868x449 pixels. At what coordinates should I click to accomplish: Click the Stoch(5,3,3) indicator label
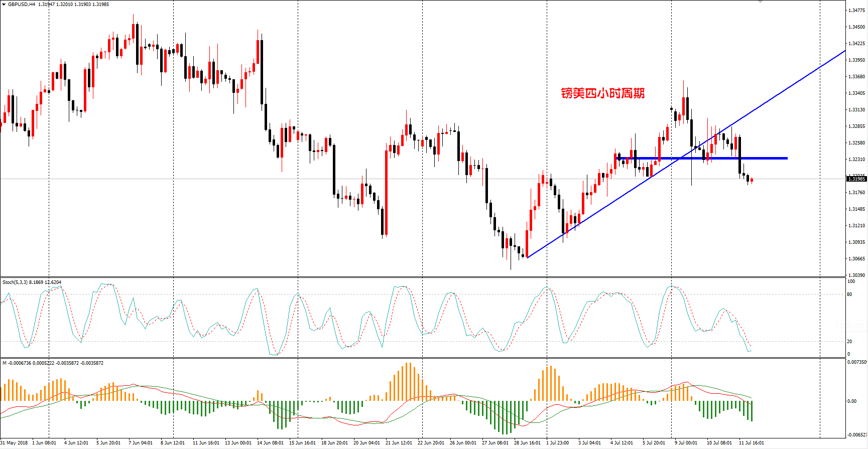[32, 282]
